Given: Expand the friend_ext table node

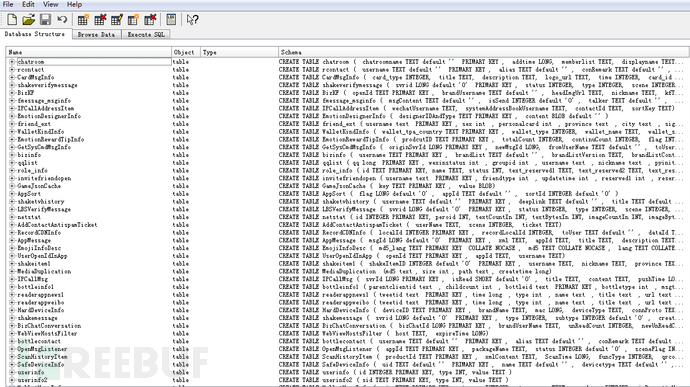Looking at the screenshot, I should tap(12, 124).
